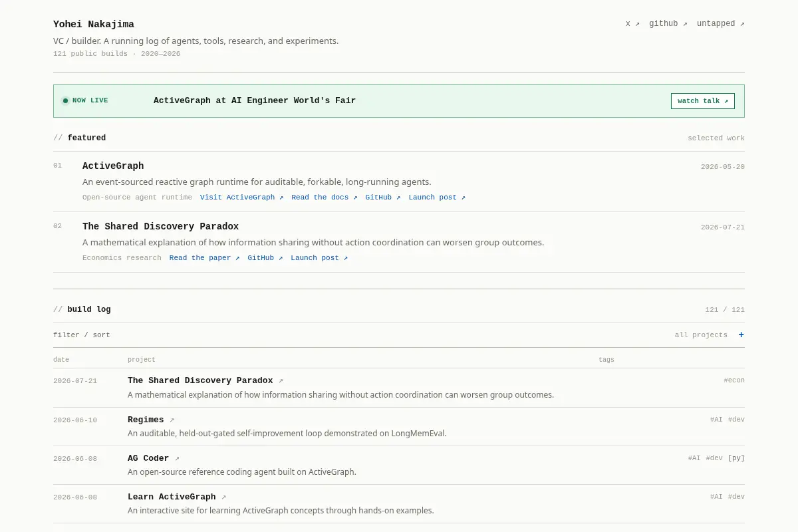Open the AG Coder project entry
Screen dimensions: 798x532
(148, 459)
